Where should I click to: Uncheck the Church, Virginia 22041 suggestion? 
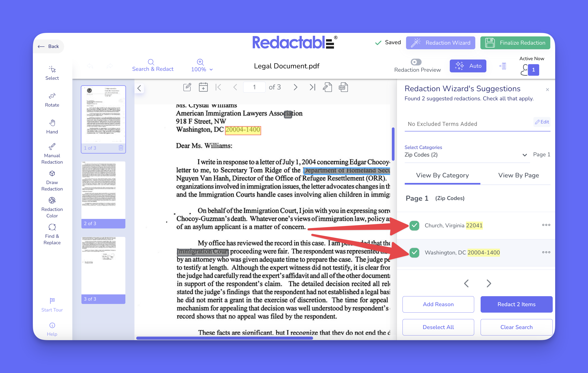414,225
